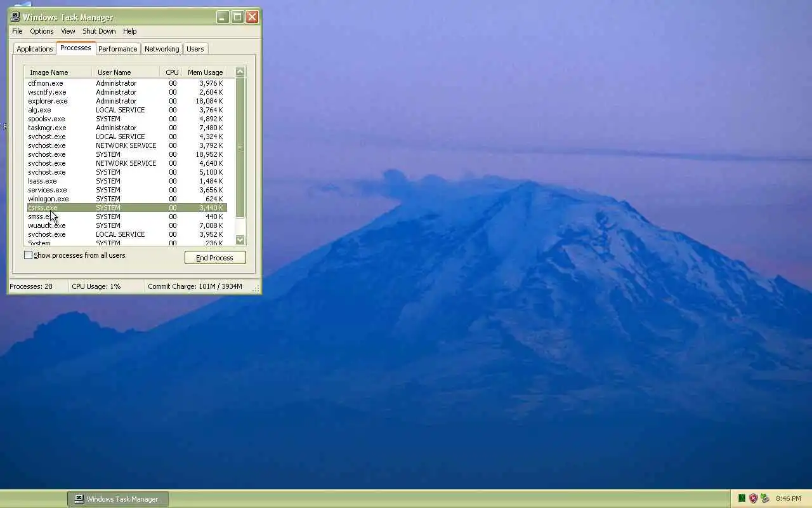Click the Processes: 20 status bar entry

38,286
